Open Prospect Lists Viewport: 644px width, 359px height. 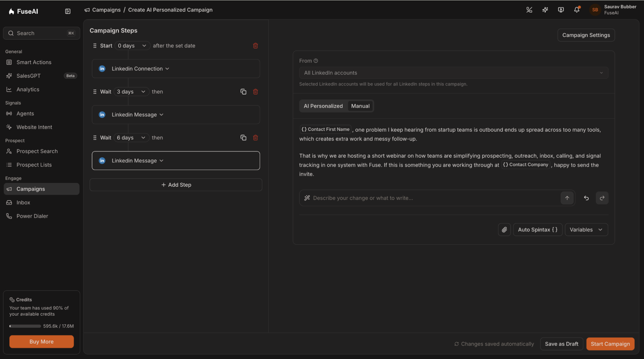[x=41, y=165]
